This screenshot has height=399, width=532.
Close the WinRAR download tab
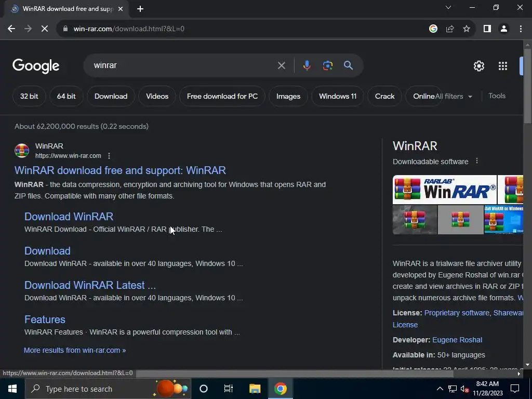coord(120,9)
